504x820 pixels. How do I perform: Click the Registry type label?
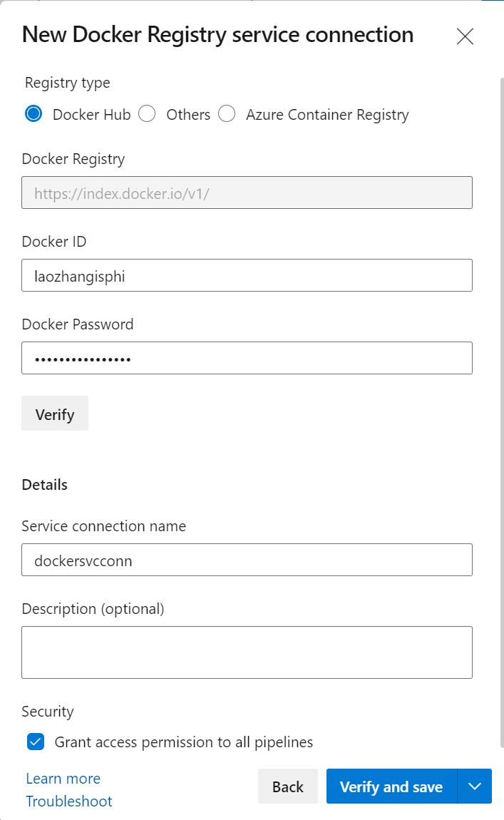click(x=68, y=83)
